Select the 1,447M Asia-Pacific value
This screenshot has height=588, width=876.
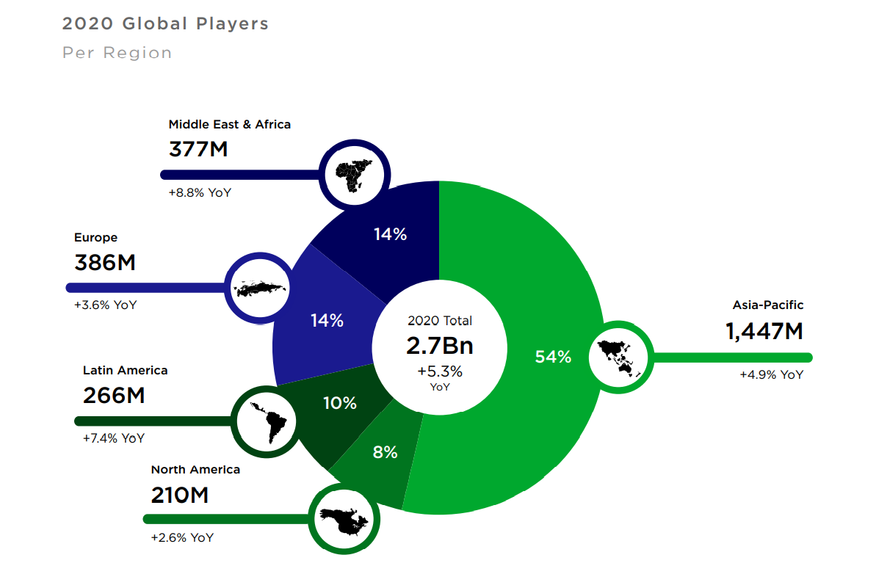(x=764, y=332)
